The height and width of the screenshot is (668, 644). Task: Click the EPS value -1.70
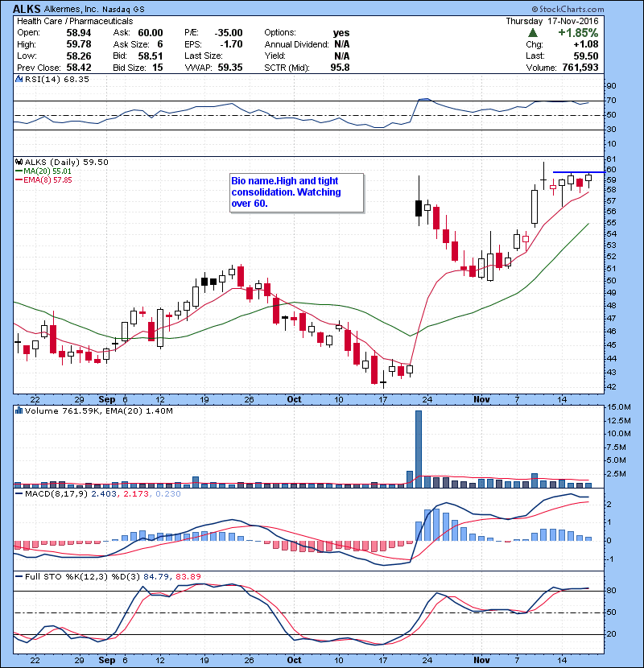(x=231, y=44)
